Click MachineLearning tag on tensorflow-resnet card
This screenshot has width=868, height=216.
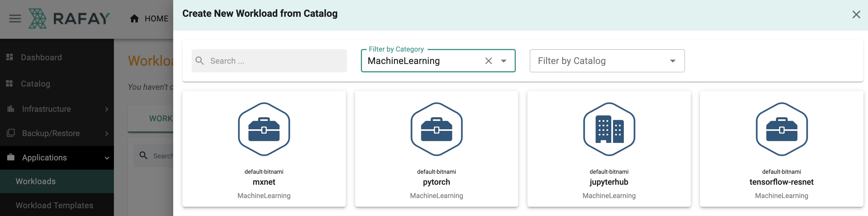782,195
